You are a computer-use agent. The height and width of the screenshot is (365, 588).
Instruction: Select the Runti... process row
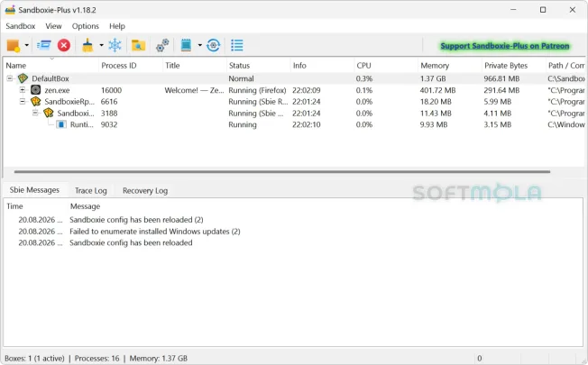click(295, 124)
